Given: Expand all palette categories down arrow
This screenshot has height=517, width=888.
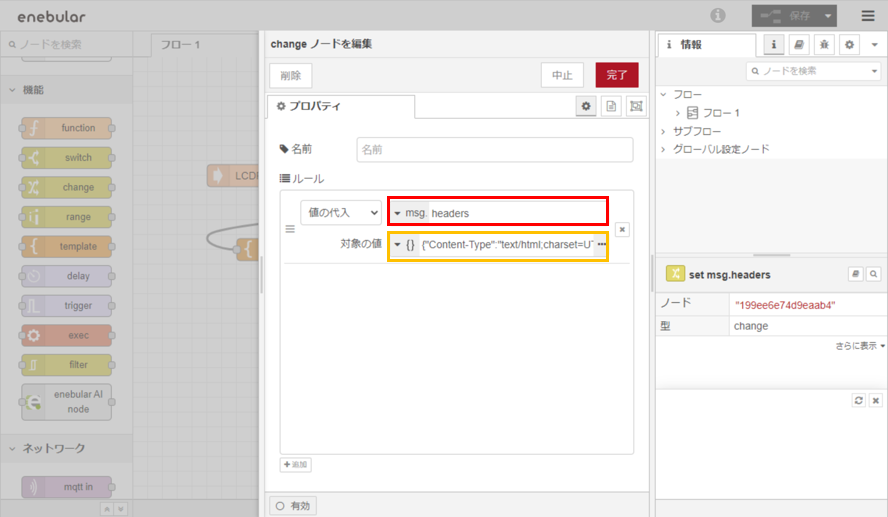Looking at the screenshot, I should pyautogui.click(x=120, y=509).
